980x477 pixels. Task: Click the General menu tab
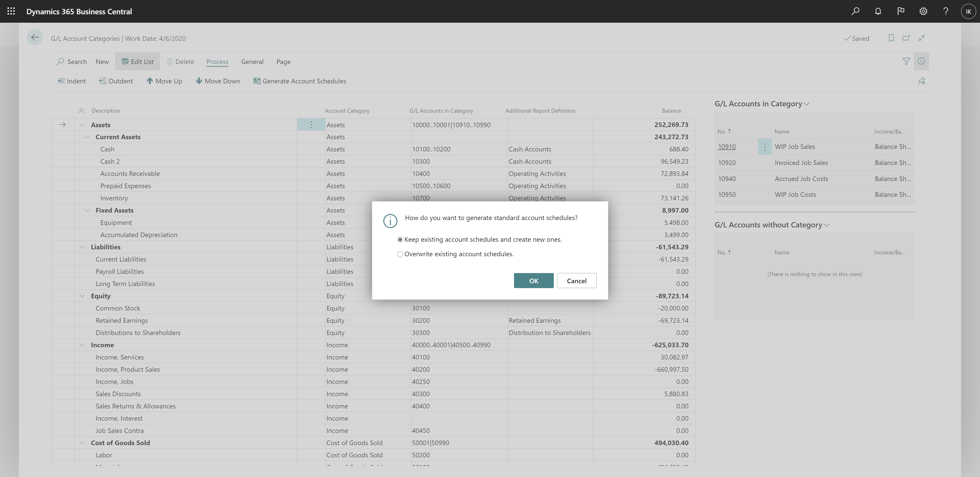[x=252, y=61]
